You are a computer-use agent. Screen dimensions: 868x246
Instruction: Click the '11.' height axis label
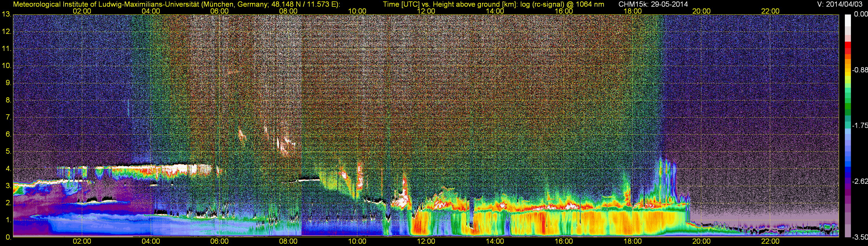point(6,49)
